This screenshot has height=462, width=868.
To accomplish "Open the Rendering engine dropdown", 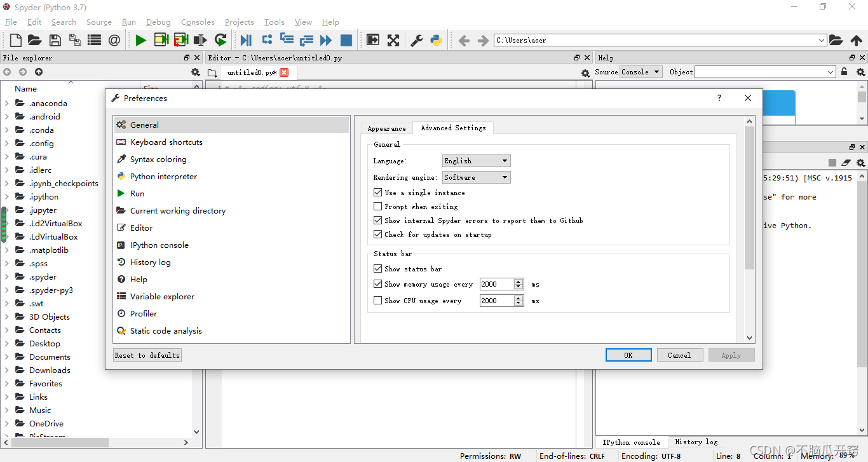I will 477,177.
